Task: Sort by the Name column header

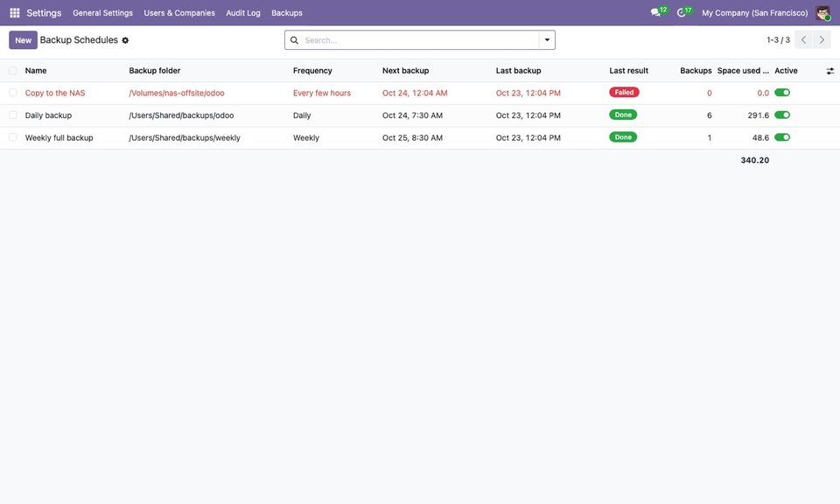Action: [x=36, y=71]
